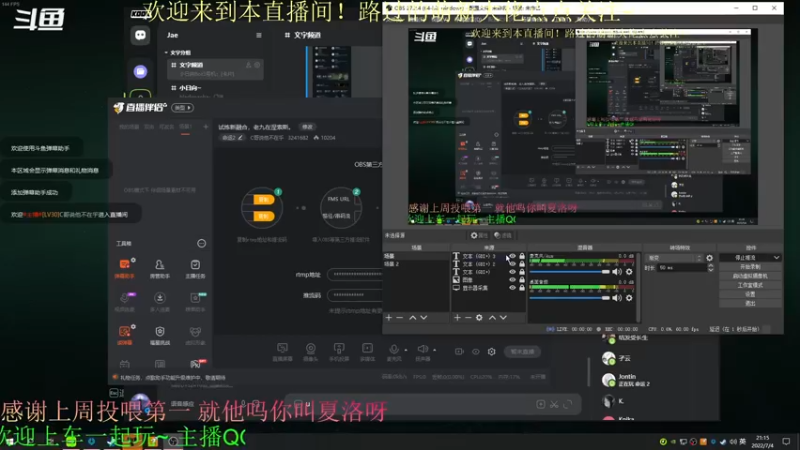
Task: Move source up in the sources list
Action: [x=492, y=317]
